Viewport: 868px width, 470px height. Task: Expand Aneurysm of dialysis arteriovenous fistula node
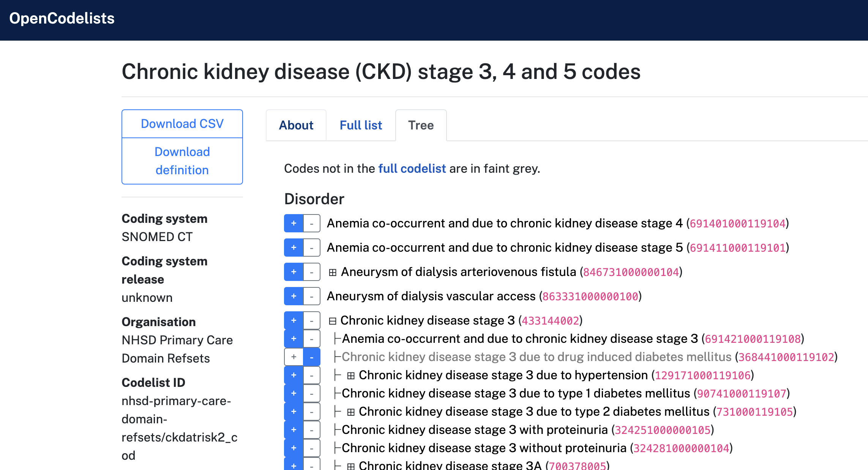click(332, 272)
